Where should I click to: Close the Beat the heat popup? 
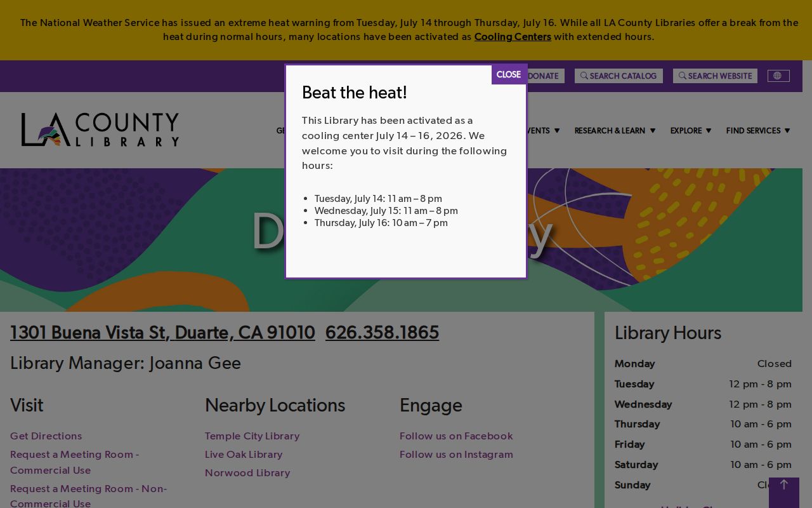pyautogui.click(x=509, y=74)
